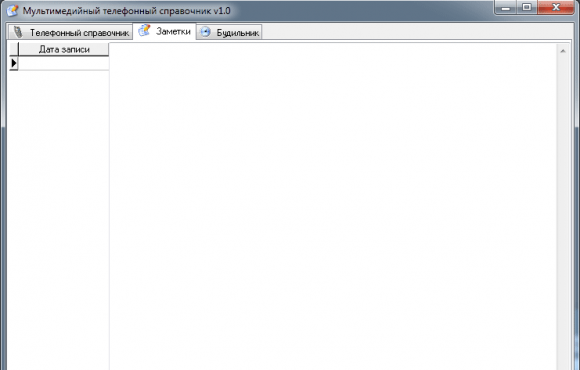Image resolution: width=580 pixels, height=370 pixels.
Task: Maximize the application window
Action: click(527, 7)
